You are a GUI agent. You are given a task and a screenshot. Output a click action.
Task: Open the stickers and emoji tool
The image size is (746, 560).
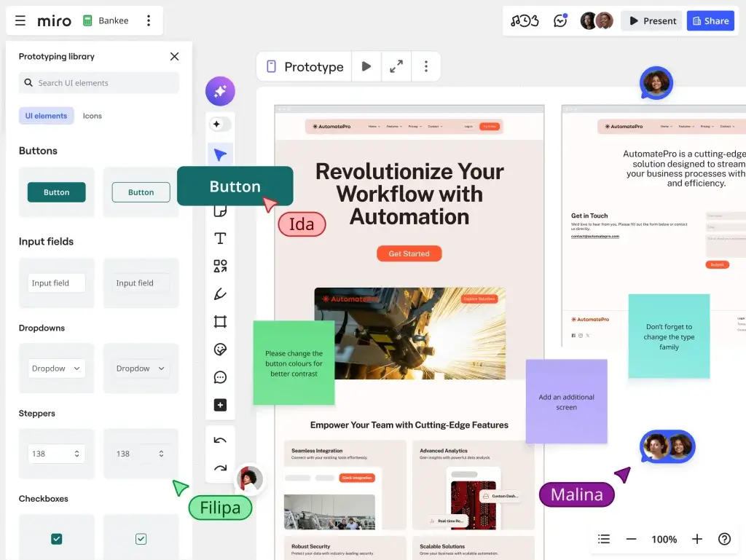pos(220,350)
